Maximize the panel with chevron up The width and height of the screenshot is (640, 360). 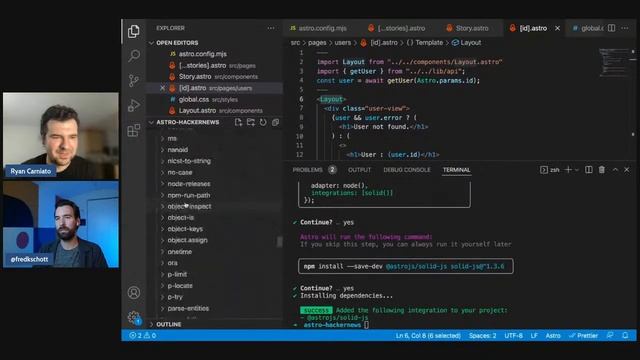pos(615,170)
